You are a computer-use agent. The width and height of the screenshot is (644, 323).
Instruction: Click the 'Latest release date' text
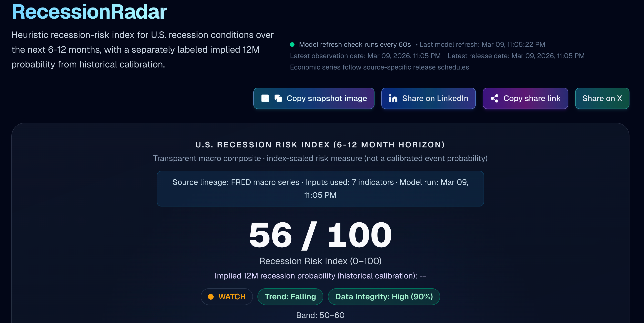516,56
